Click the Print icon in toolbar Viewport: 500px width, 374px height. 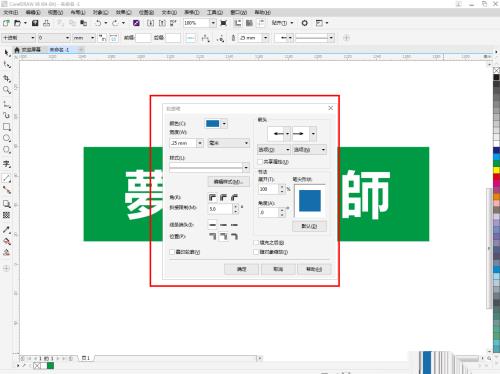coord(47,23)
